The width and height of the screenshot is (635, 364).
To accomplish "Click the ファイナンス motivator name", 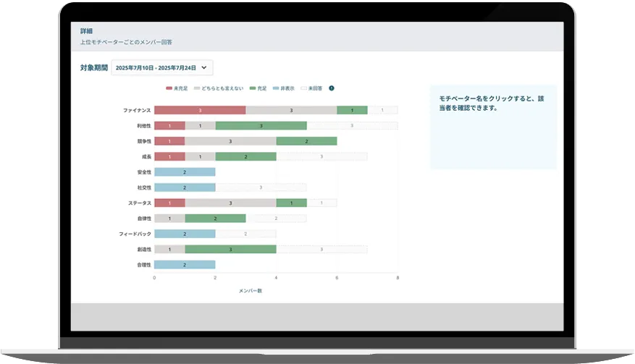I will point(137,110).
